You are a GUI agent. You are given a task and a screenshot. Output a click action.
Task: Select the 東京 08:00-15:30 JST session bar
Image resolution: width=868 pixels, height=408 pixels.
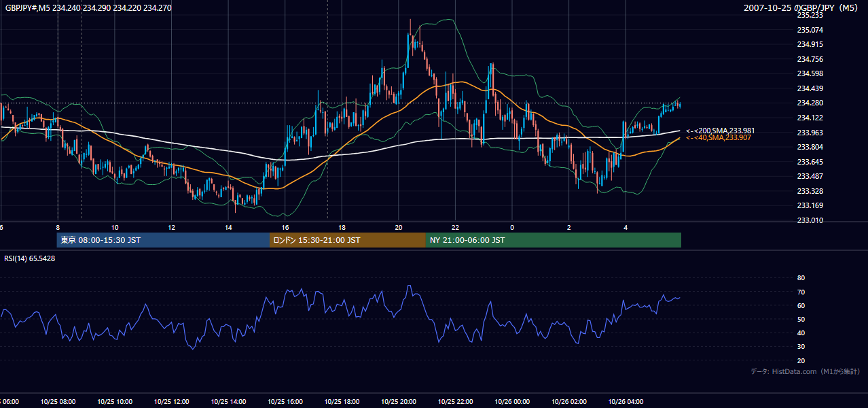click(163, 240)
